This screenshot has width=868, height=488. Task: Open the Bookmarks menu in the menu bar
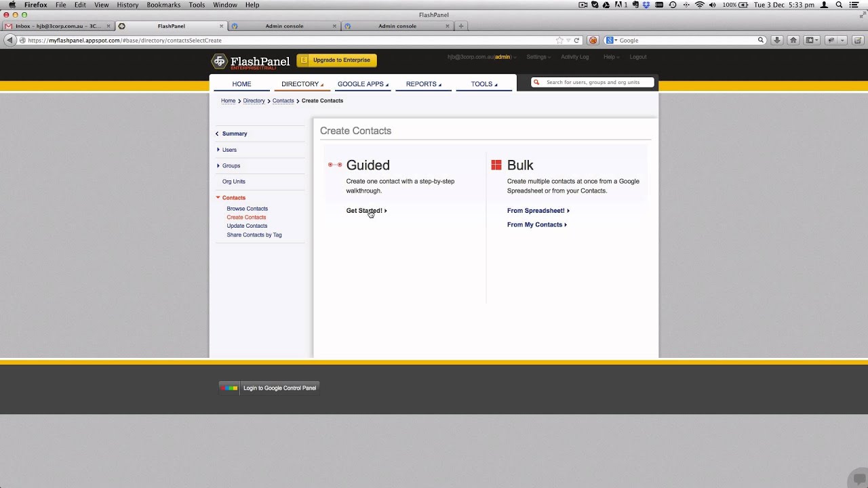(x=163, y=5)
